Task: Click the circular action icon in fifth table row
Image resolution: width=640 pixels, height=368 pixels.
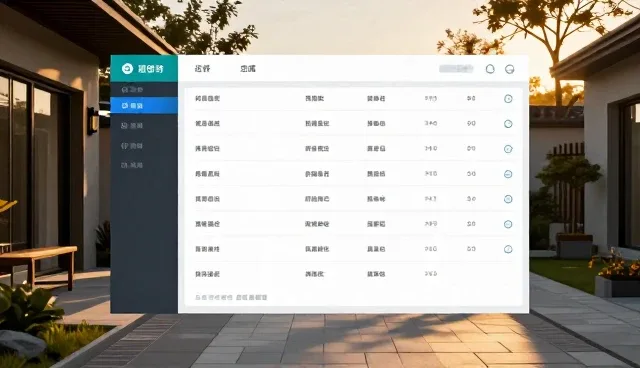Action: pyautogui.click(x=508, y=199)
